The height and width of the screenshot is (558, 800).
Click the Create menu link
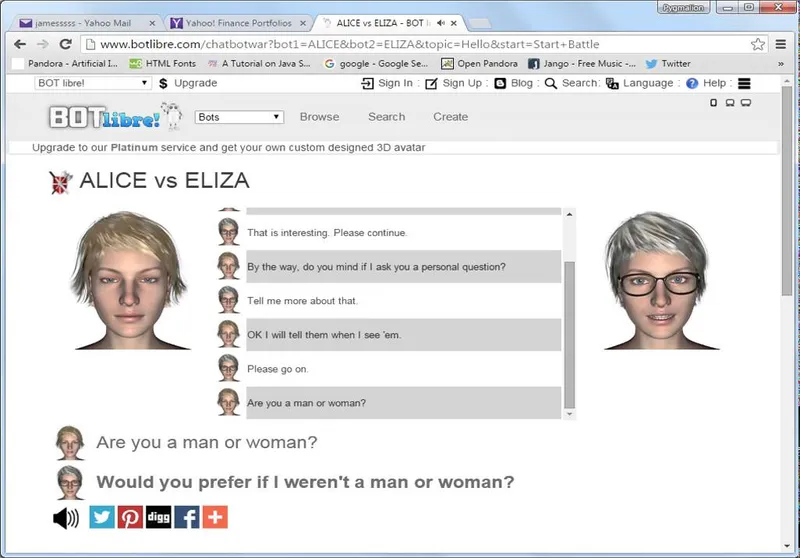(451, 117)
